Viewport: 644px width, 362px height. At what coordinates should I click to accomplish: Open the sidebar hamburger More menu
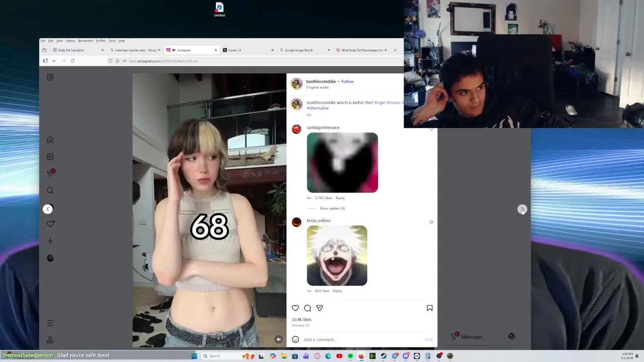pos(50,323)
